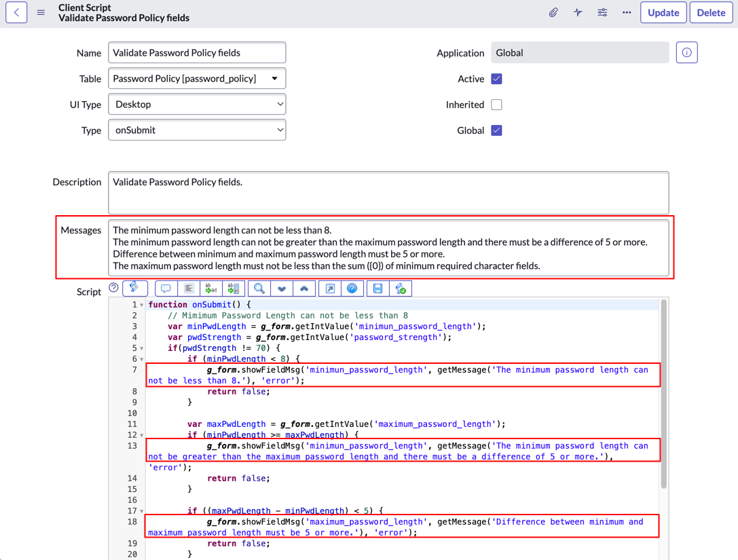Collapse code fold at line 1
Screen dimensions: 738x560
pos(142,305)
